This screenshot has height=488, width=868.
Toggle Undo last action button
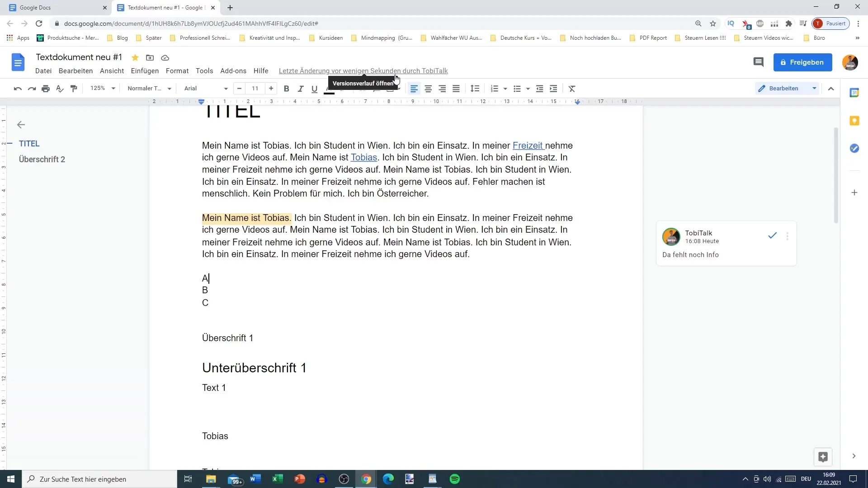point(17,88)
